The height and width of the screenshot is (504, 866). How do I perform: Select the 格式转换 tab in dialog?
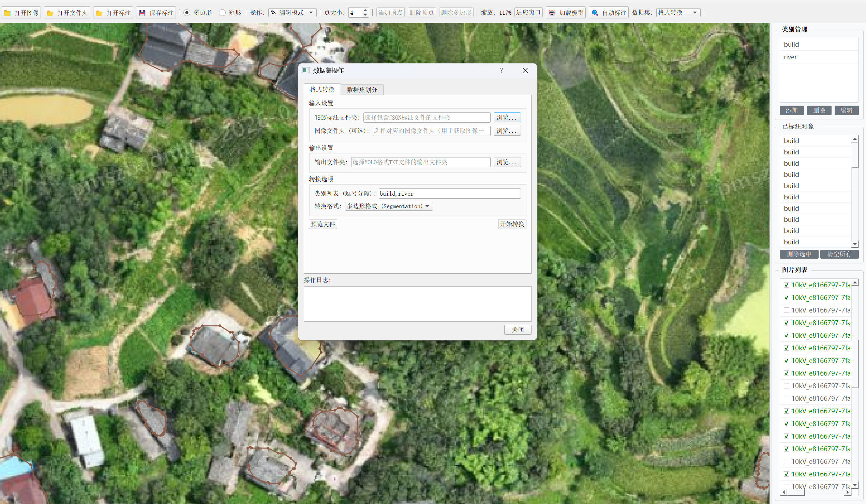tap(322, 89)
